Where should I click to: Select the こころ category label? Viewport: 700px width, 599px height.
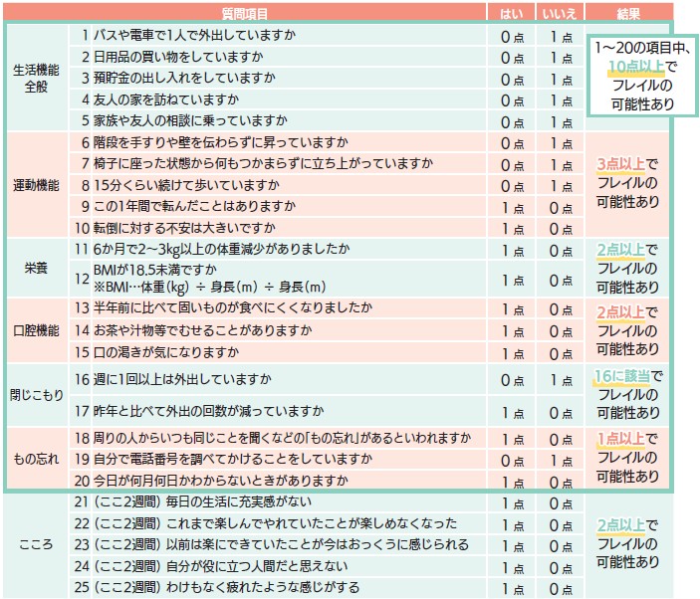point(35,544)
